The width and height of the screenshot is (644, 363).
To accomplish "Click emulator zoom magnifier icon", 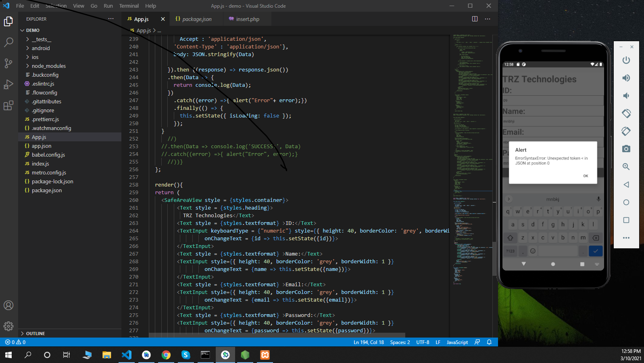I will (626, 167).
